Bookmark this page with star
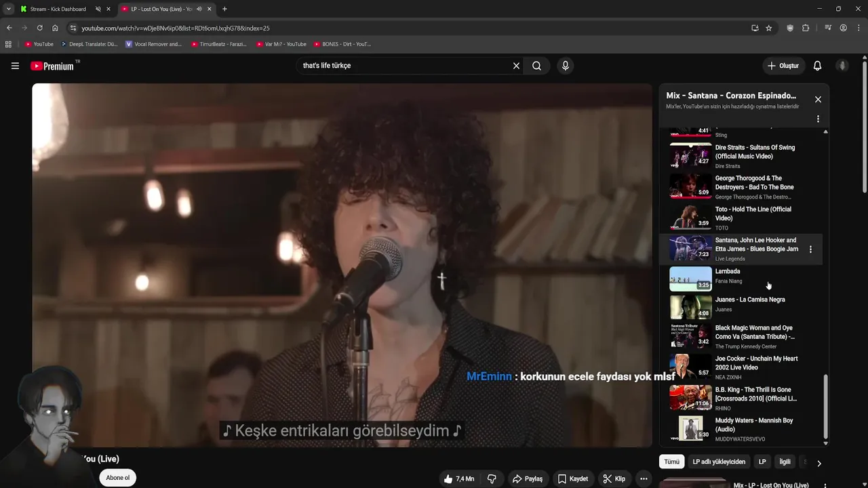Screen dimensions: 868x488 click(769, 28)
